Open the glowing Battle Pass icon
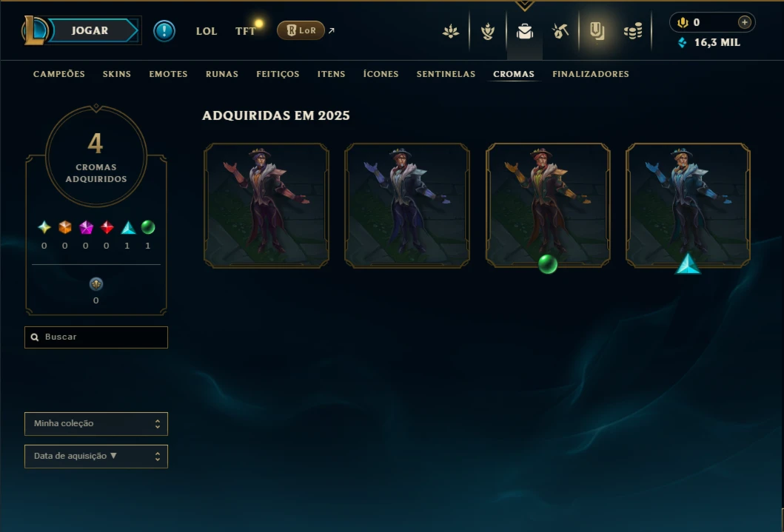 click(597, 31)
